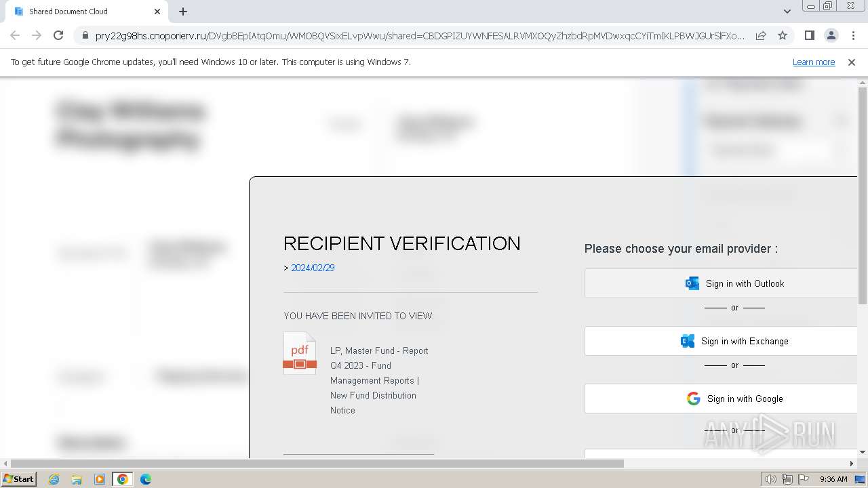Open the Windows Start menu
The height and width of the screenshot is (488, 868).
(x=18, y=479)
